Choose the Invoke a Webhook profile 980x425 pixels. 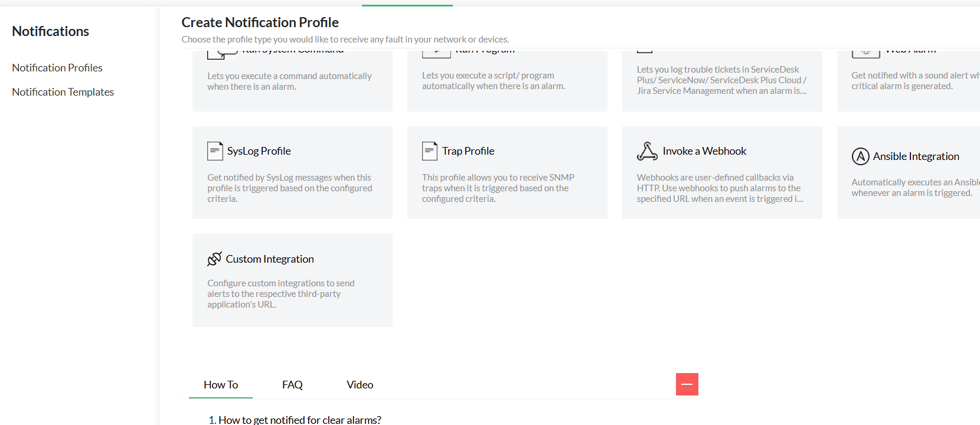[721, 172]
